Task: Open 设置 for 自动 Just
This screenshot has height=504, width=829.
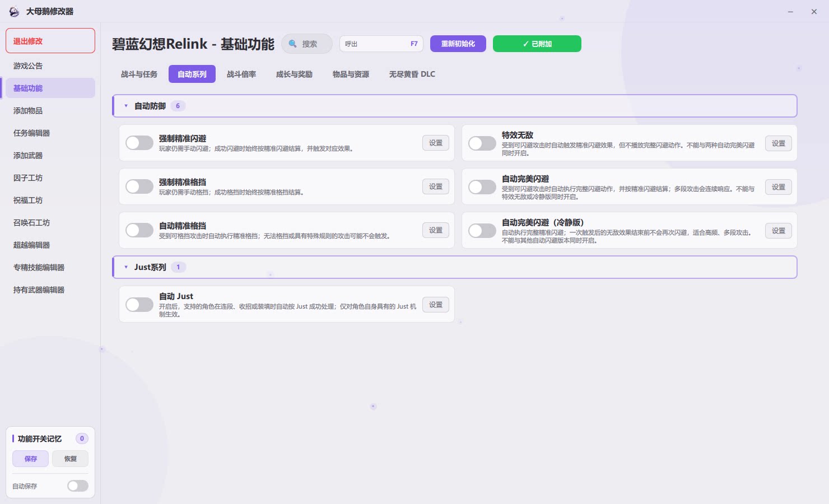Action: (x=436, y=305)
